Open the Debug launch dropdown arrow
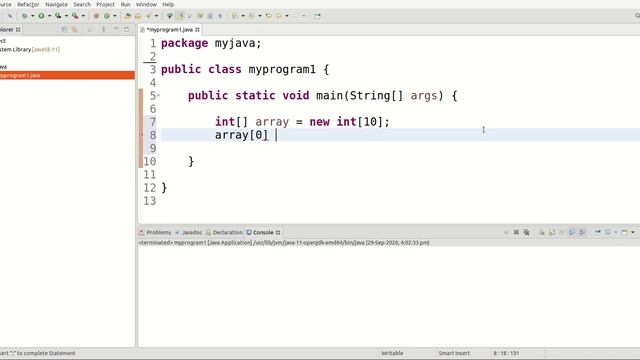 (33, 16)
